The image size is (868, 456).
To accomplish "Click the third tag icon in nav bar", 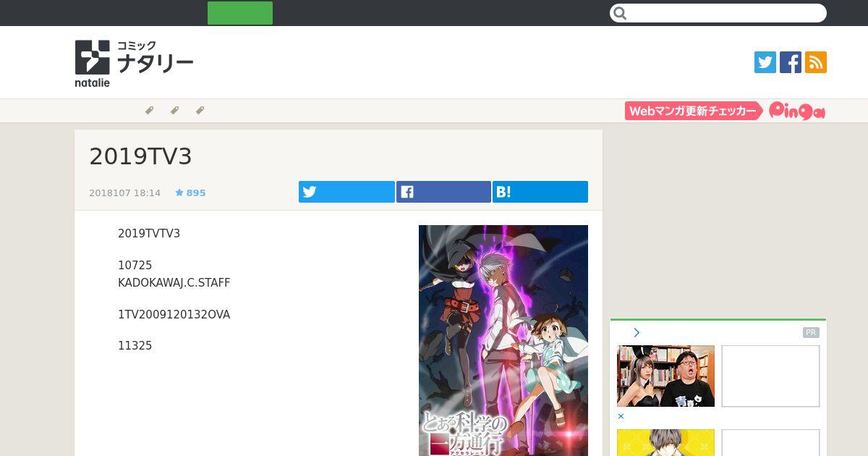I will (x=200, y=111).
